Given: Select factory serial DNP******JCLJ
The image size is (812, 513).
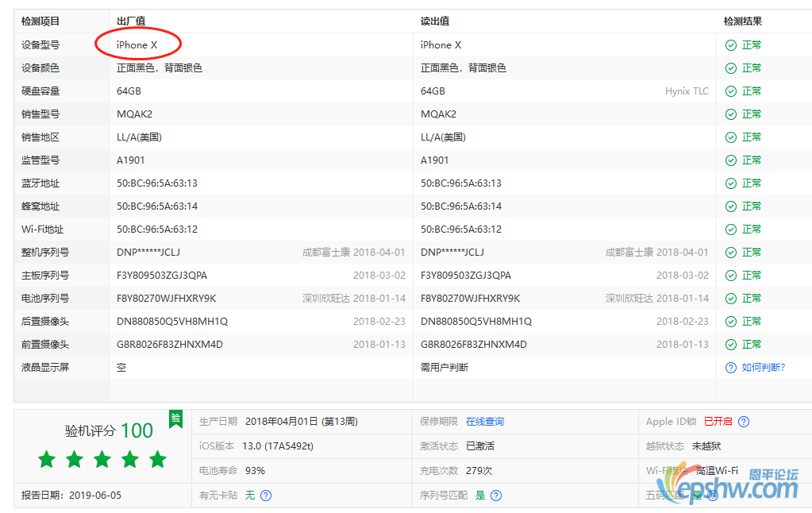Looking at the screenshot, I should coord(148,253).
